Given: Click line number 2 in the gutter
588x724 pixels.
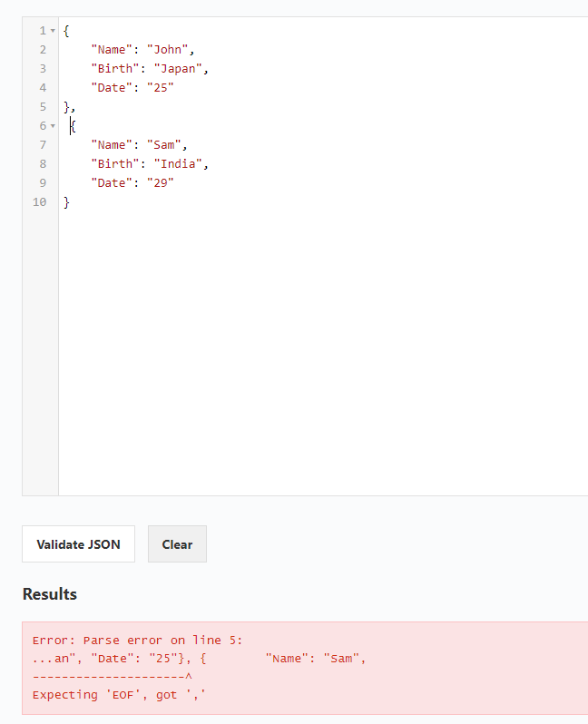Looking at the screenshot, I should tap(43, 50).
